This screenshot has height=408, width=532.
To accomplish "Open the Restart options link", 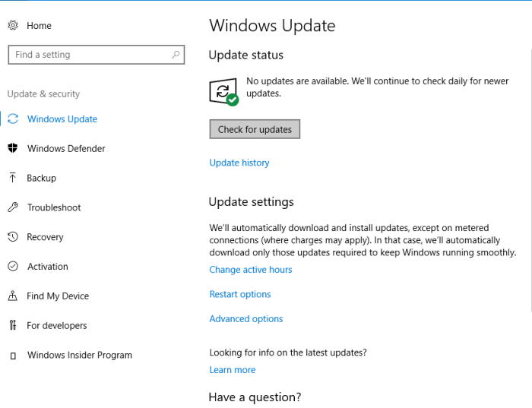I will [240, 294].
